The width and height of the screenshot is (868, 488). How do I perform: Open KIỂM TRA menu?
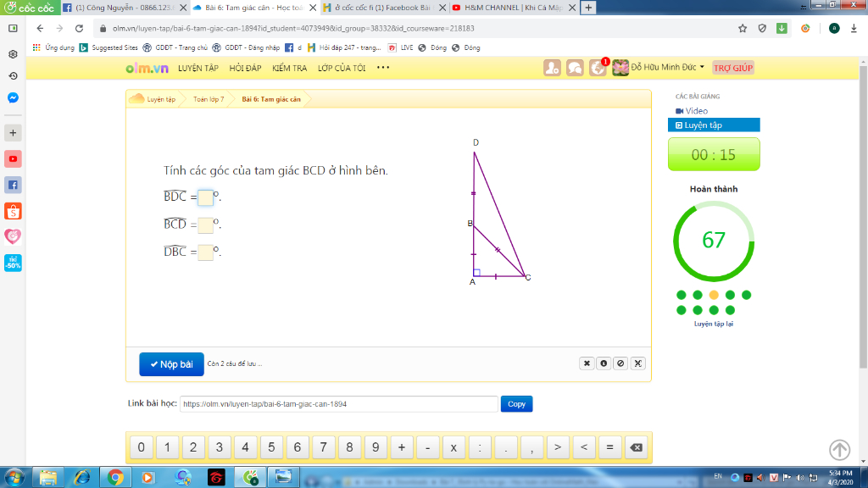(290, 68)
